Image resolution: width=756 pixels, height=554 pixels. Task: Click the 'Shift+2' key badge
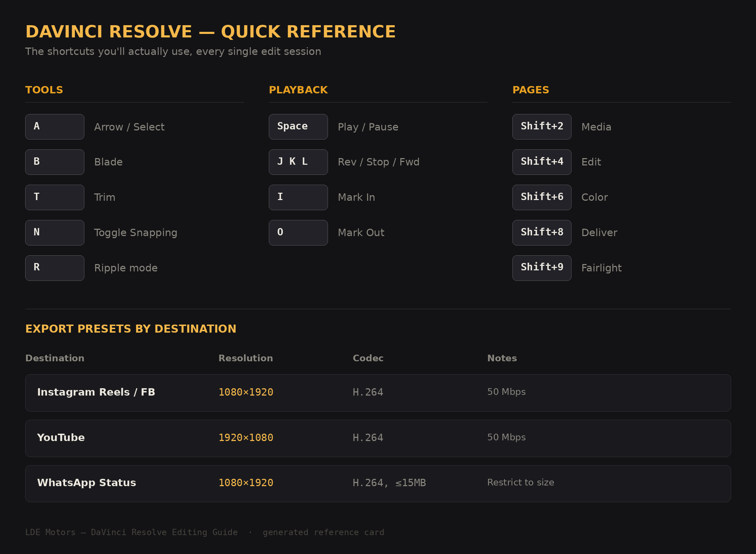click(x=542, y=127)
